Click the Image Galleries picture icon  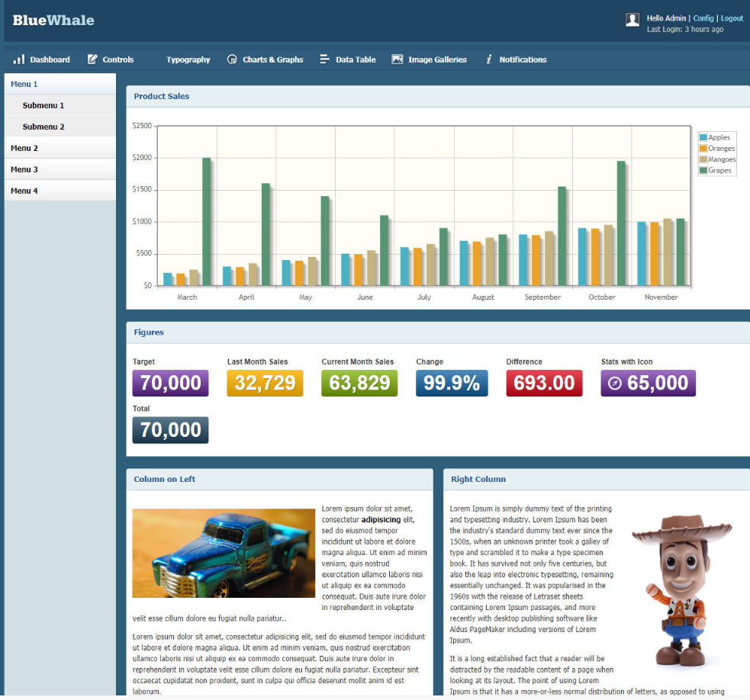click(x=397, y=59)
